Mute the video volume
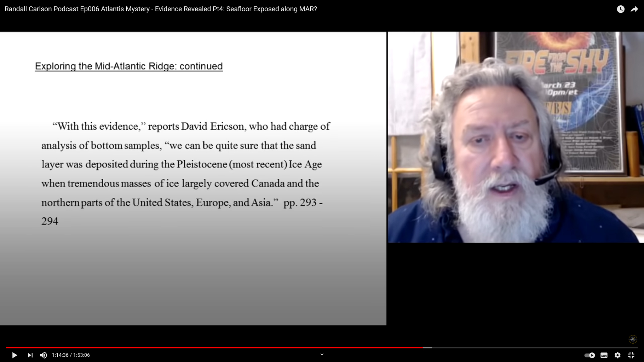 pyautogui.click(x=44, y=355)
